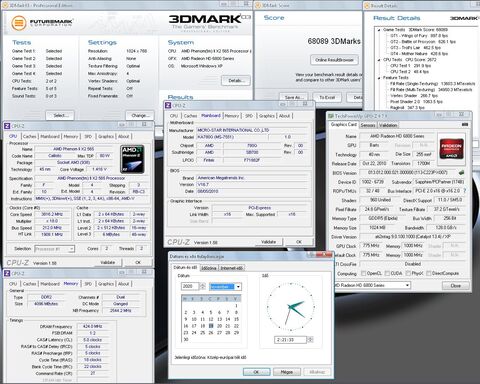Click the CPU-Z icon in the Memory window title bar

point(7,273)
